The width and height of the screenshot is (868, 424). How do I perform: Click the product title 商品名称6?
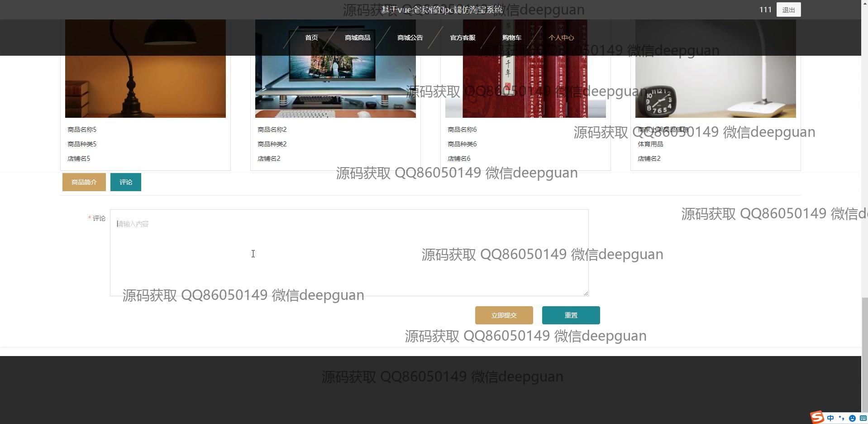pyautogui.click(x=462, y=130)
